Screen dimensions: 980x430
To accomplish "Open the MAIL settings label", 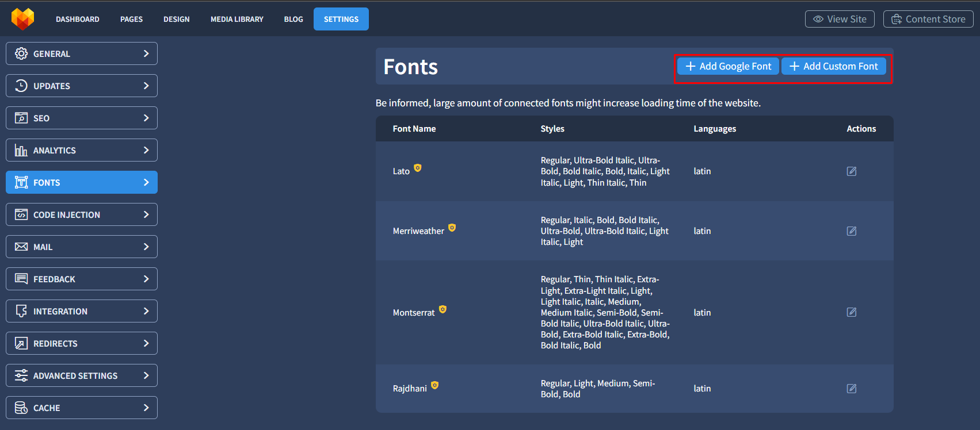I will pyautogui.click(x=43, y=247).
